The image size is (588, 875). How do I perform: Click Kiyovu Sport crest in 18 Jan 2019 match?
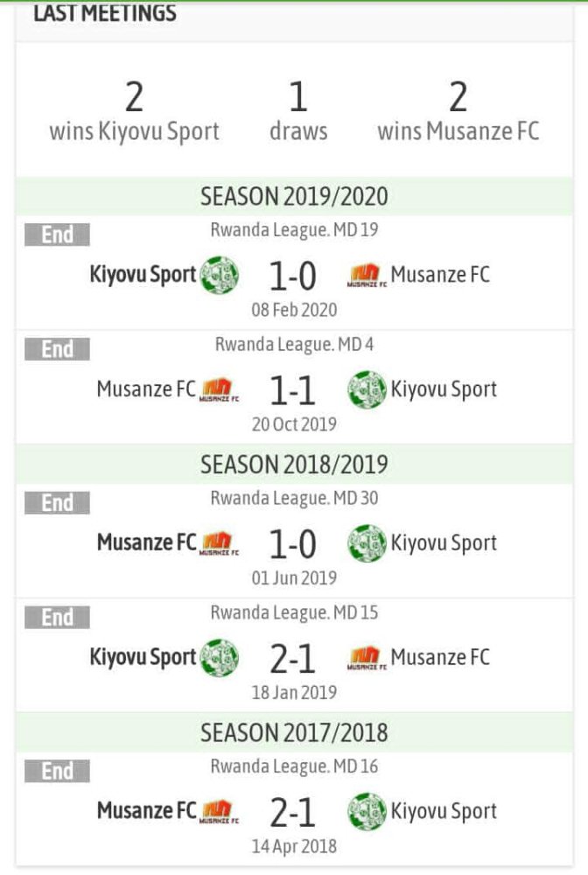tap(219, 658)
